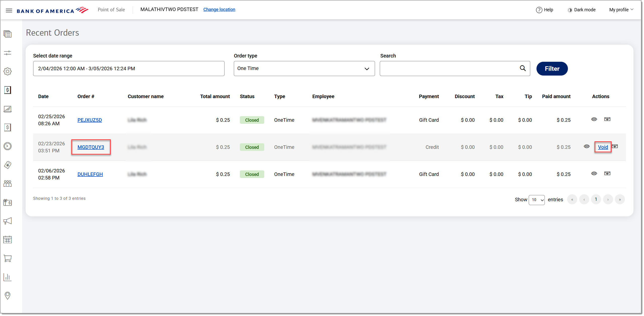Select the Settings gear icon in sidebar
The width and height of the screenshot is (644, 316).
pyautogui.click(x=8, y=71)
